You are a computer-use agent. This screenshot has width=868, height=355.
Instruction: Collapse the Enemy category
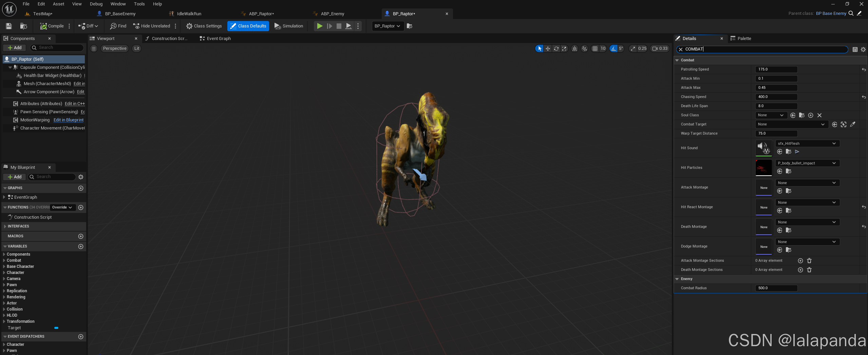click(677, 279)
